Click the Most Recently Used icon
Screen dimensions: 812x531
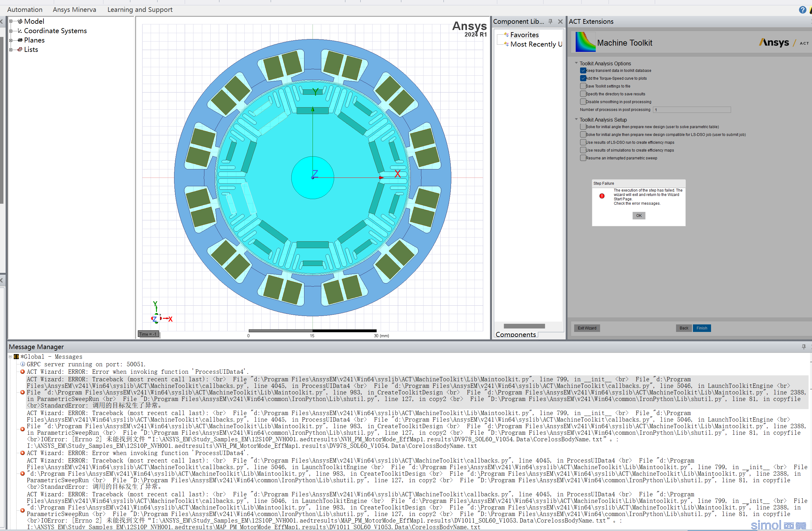pos(506,44)
